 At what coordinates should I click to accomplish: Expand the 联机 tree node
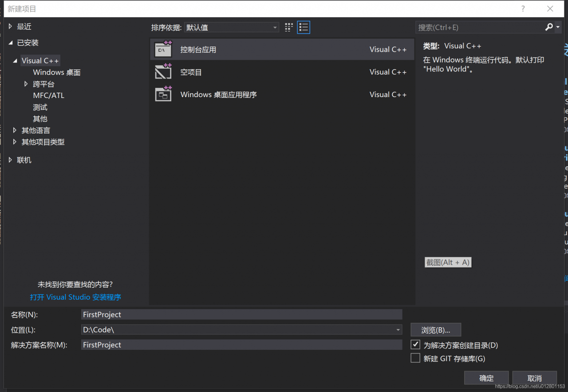(x=10, y=160)
